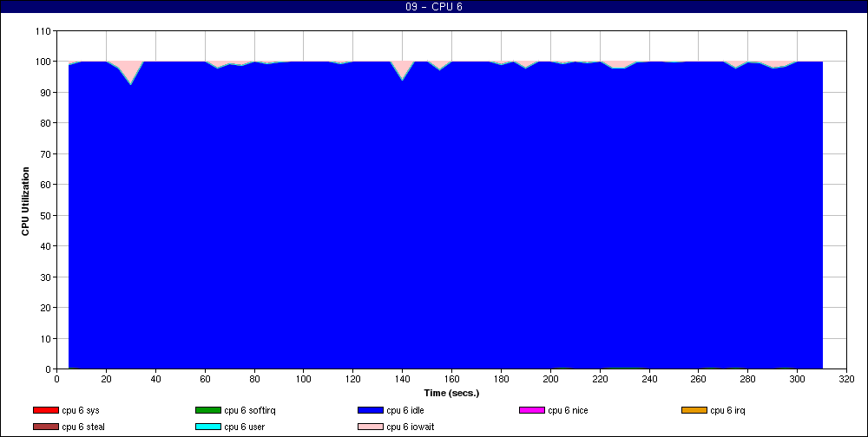Click the 300 label on the X axis
Image resolution: width=868 pixels, height=437 pixels.
click(x=797, y=379)
